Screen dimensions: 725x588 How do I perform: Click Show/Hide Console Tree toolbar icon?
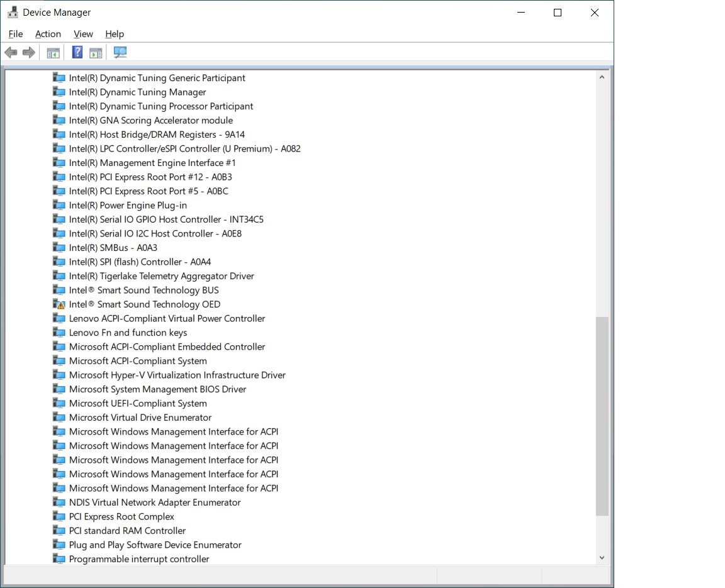(x=53, y=53)
